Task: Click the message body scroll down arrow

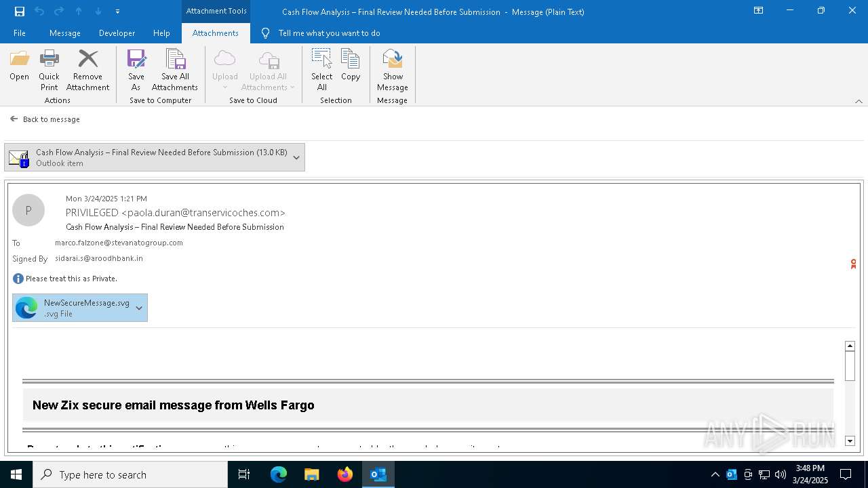Action: (x=850, y=441)
